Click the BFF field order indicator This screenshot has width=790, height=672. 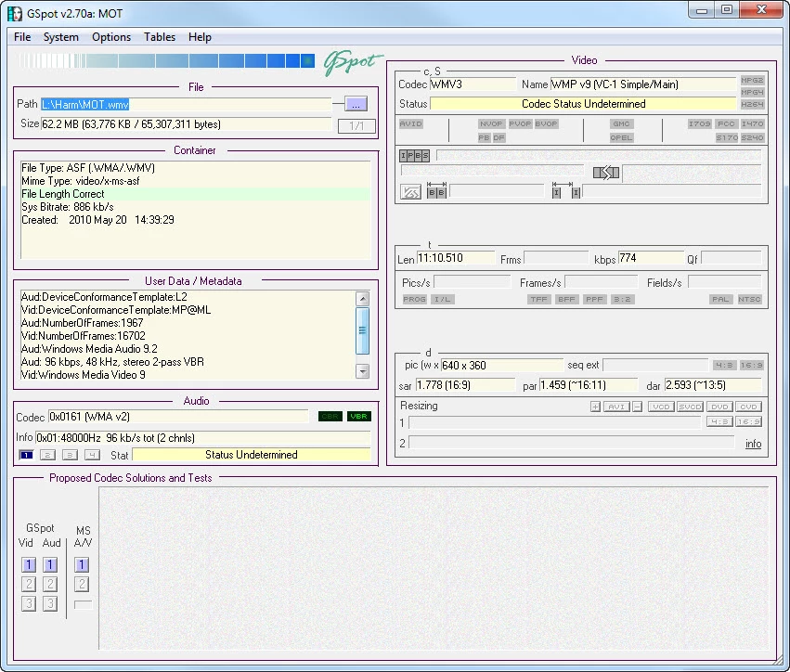click(x=566, y=299)
